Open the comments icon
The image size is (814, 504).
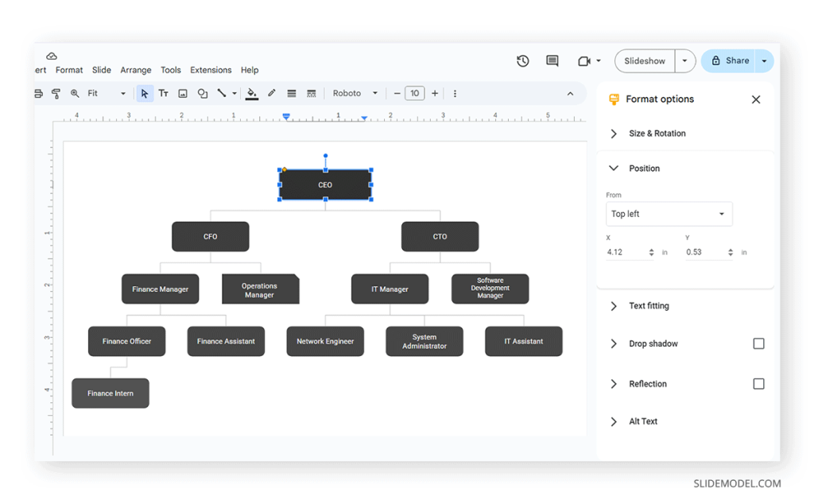click(x=552, y=60)
